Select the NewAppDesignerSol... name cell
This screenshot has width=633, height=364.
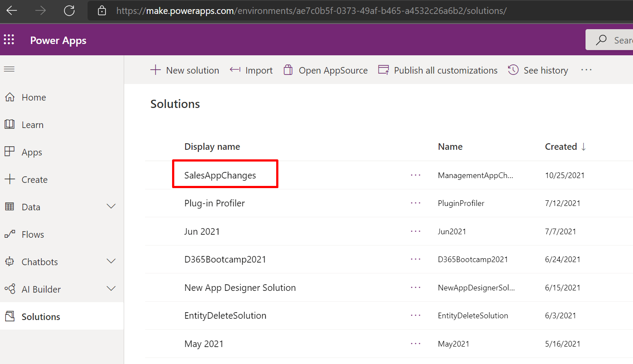tap(476, 288)
